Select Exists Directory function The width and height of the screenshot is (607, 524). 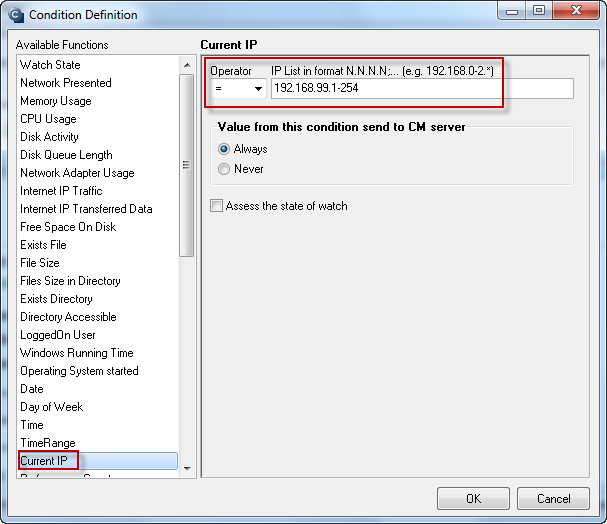coord(98,299)
